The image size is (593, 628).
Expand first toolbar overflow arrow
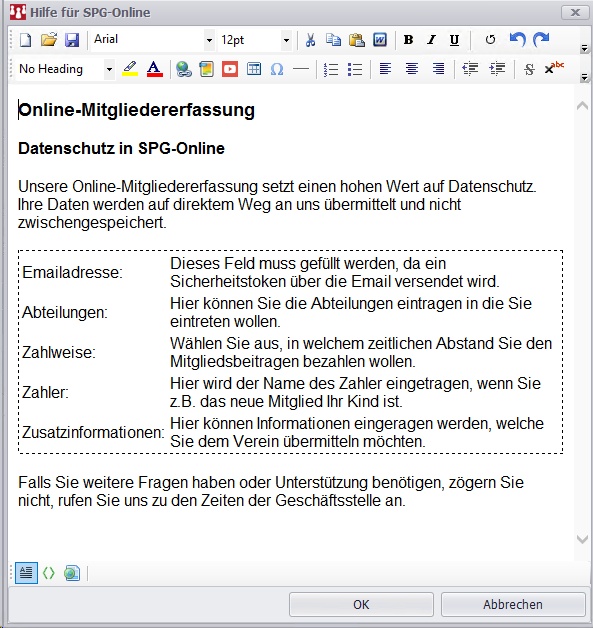(584, 48)
